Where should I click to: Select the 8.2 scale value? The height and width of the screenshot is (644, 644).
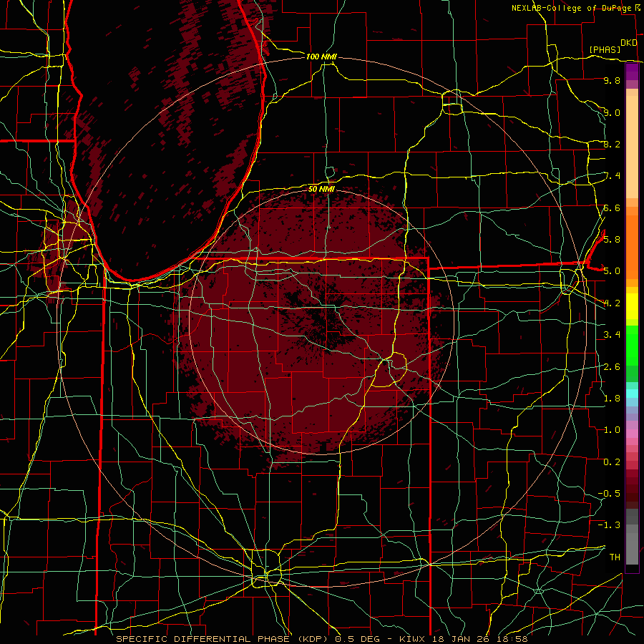pyautogui.click(x=612, y=144)
